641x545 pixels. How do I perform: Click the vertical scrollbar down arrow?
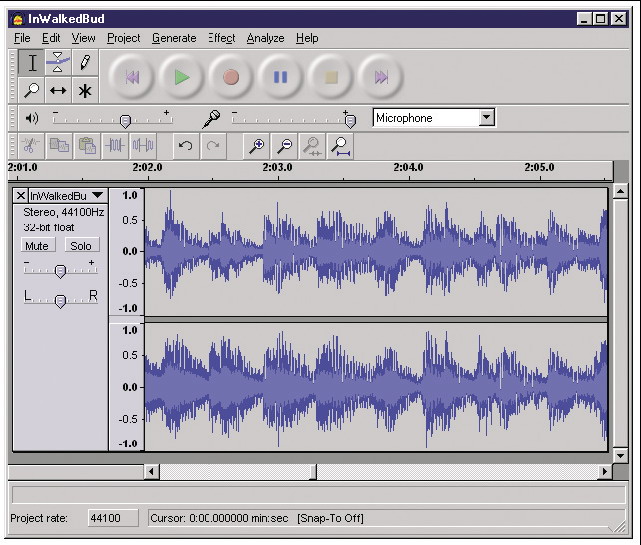coord(621,455)
